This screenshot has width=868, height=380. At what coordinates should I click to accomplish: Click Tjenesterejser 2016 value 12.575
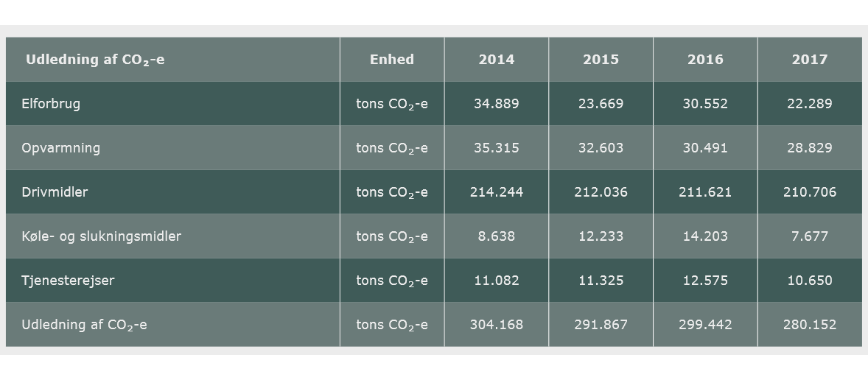tap(705, 281)
